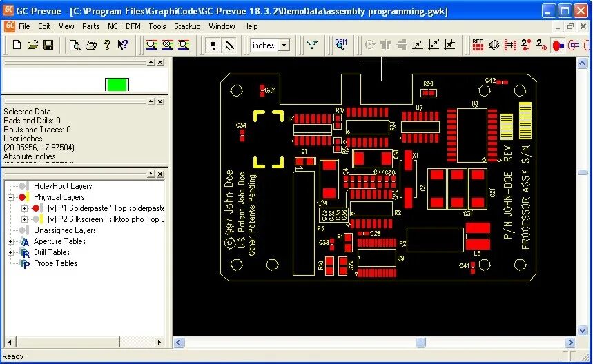Screen dimensions: 593x364
Task: Toggle red visibility dot of Physical Layers
Action: click(22, 197)
